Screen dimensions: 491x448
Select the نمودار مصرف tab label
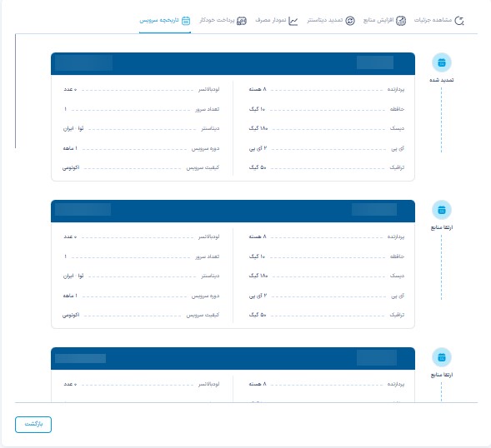click(271, 20)
